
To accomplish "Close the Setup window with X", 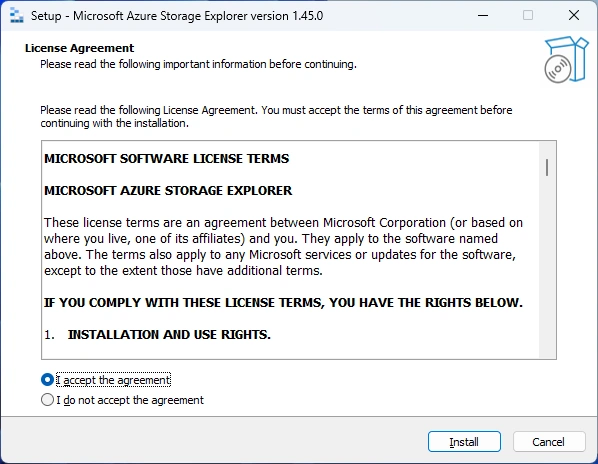I will (574, 16).
